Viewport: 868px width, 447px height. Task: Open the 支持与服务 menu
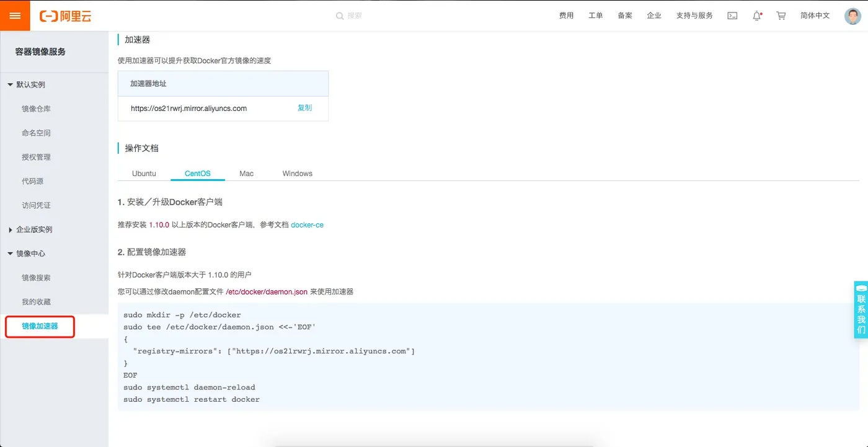(x=694, y=16)
